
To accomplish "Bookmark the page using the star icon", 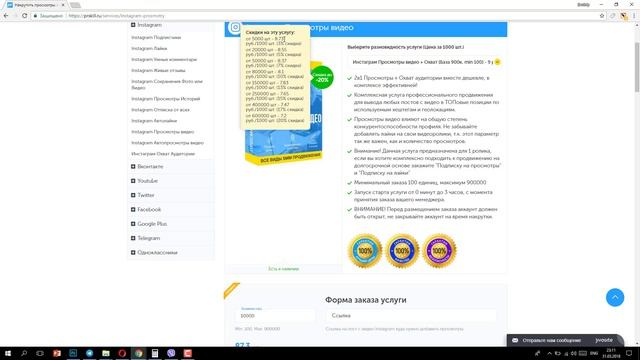I will (602, 16).
